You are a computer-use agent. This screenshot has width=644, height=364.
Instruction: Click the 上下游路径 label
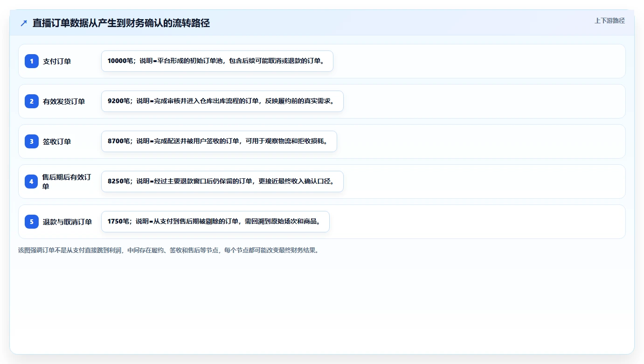click(609, 21)
